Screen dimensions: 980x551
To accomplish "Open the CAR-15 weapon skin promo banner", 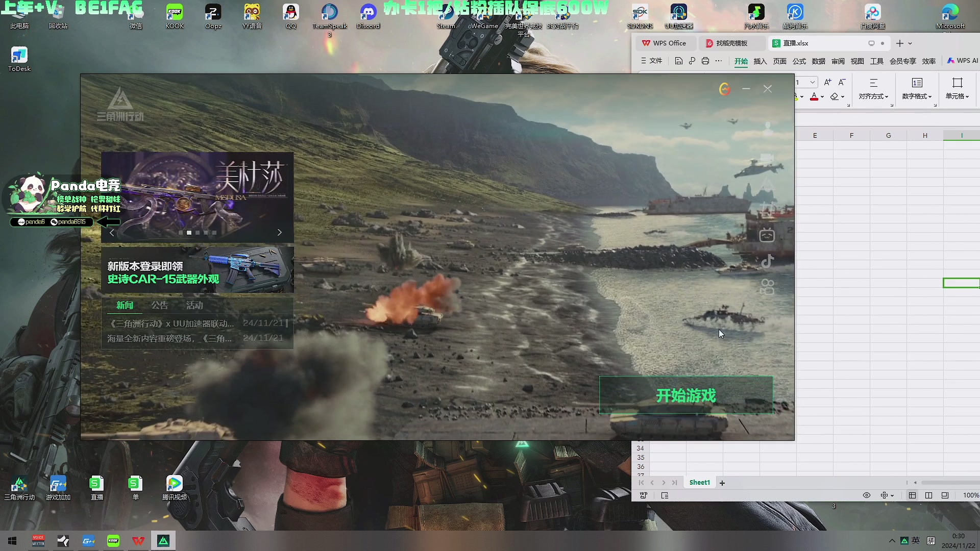I will tap(198, 270).
